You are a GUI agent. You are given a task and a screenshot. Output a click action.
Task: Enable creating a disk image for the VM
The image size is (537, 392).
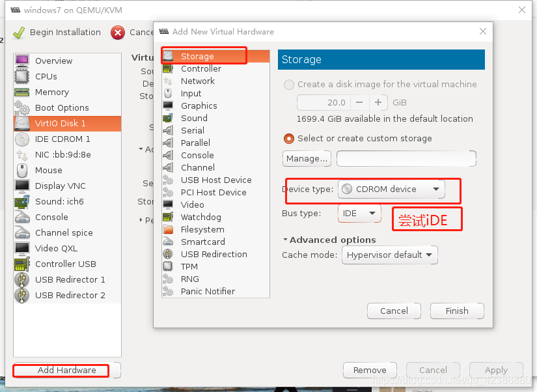pos(288,84)
